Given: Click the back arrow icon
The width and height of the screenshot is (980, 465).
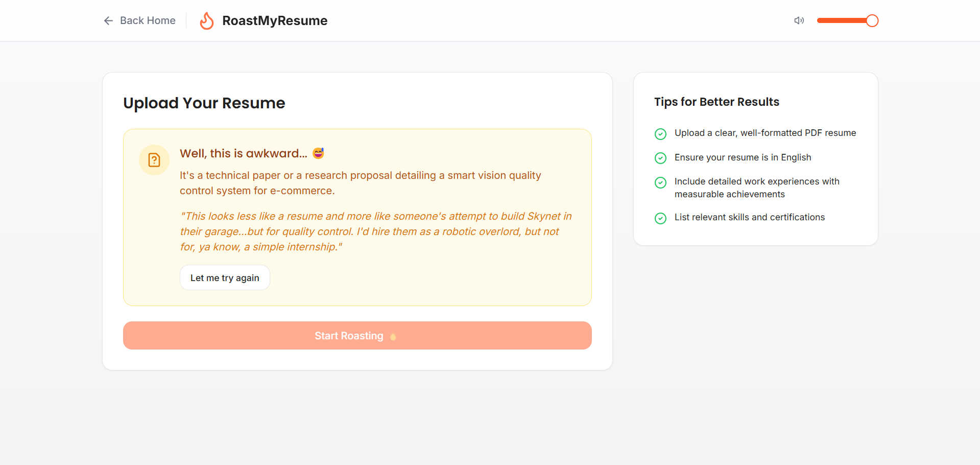Looking at the screenshot, I should (108, 20).
